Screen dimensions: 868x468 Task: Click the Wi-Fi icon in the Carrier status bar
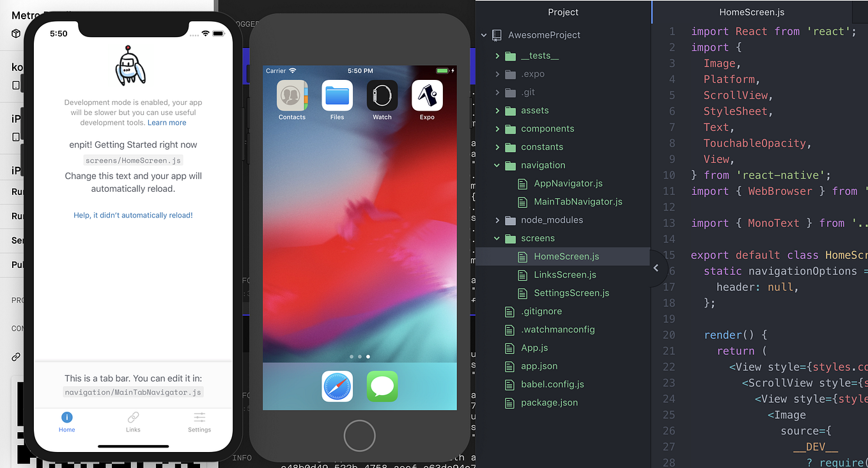(x=294, y=71)
